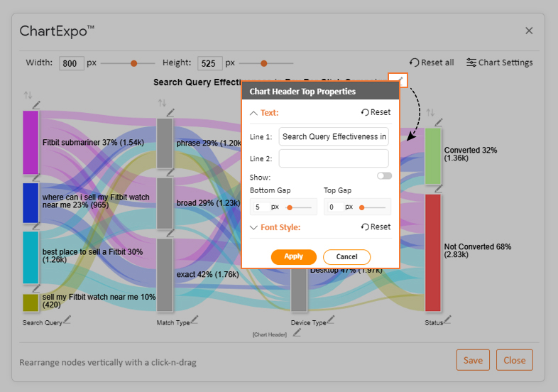Click the Bottom Gap slider handle
Viewport: 558px width, 392px height.
[x=290, y=207]
